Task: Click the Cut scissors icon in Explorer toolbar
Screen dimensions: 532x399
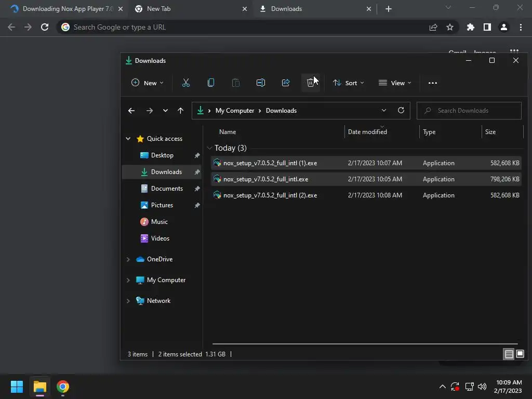Action: click(185, 83)
